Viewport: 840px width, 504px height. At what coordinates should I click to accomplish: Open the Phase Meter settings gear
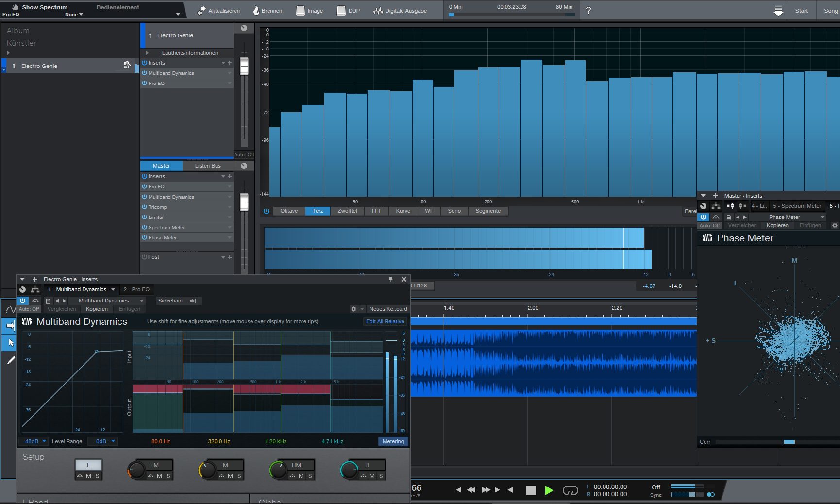[834, 225]
